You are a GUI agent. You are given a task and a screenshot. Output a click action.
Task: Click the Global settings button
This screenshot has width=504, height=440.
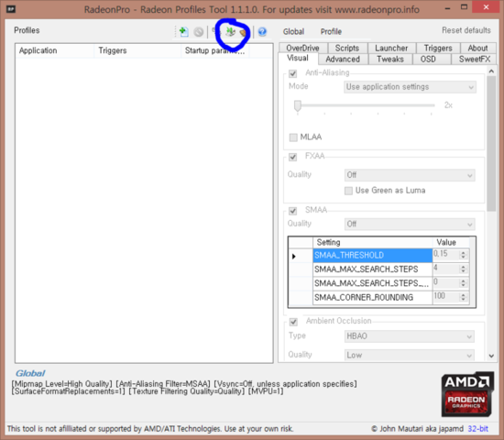coord(293,31)
